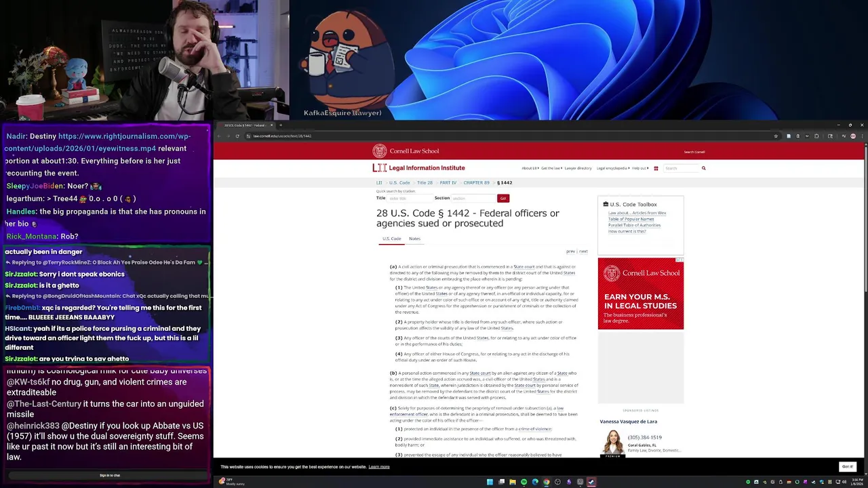Go to the prev section link

tap(570, 251)
